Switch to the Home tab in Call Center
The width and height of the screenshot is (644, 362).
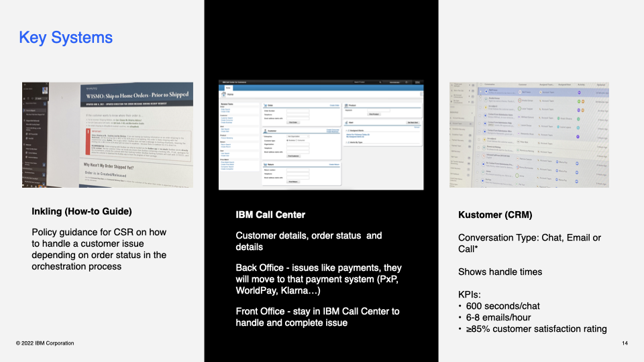coord(228,88)
